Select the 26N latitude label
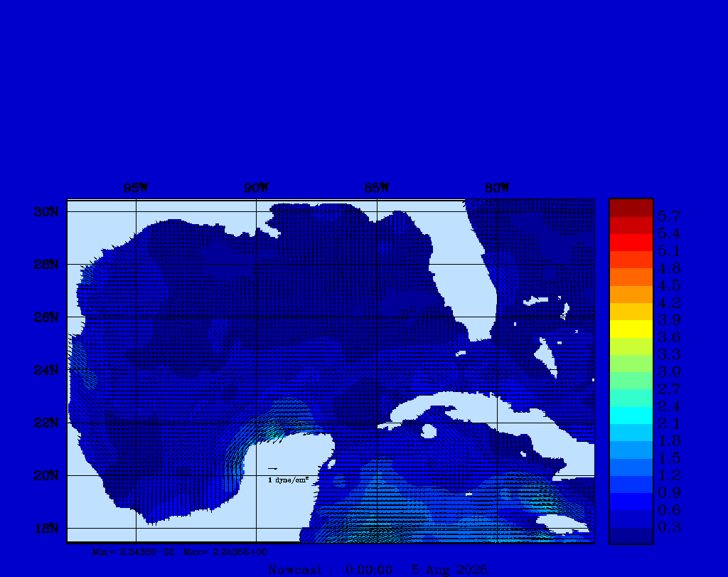The image size is (728, 577). tap(45, 317)
